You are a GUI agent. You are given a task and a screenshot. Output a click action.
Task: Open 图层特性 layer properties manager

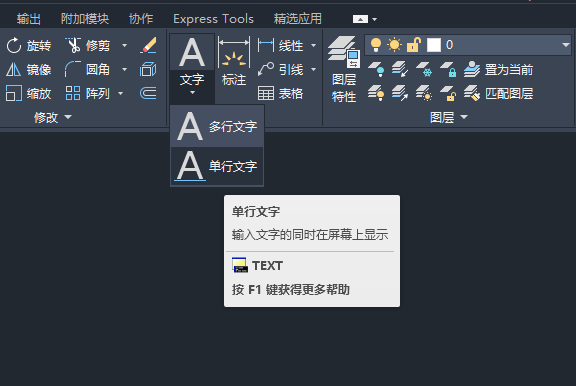[344, 69]
